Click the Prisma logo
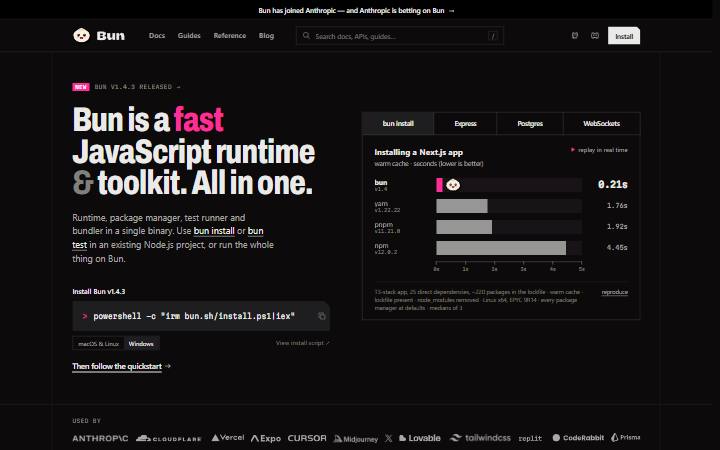The height and width of the screenshot is (450, 720). pos(625,437)
